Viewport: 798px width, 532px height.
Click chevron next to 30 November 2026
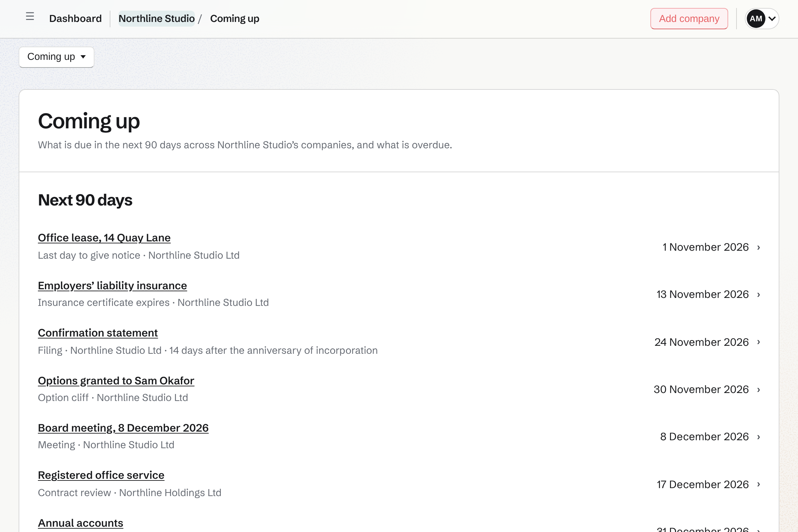(x=759, y=389)
